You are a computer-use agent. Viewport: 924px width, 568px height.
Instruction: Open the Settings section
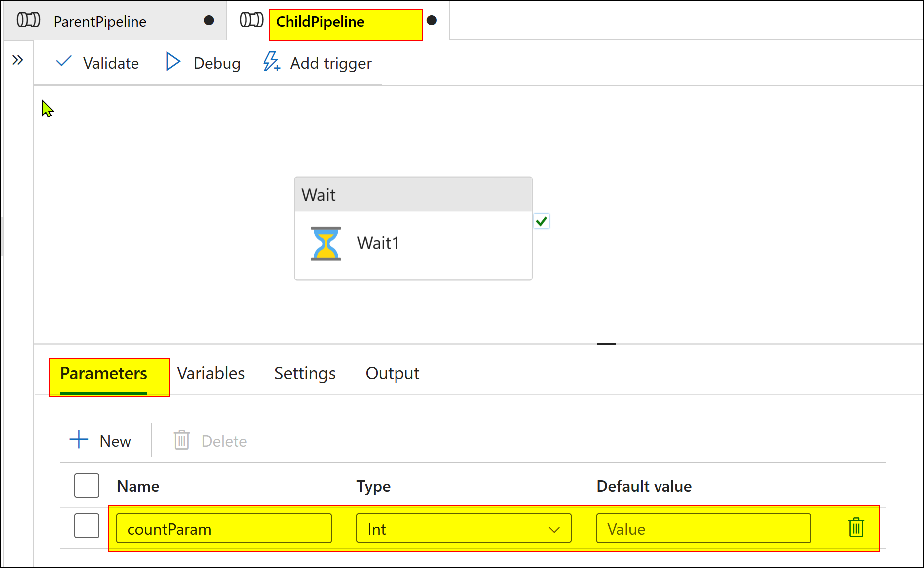pos(304,373)
